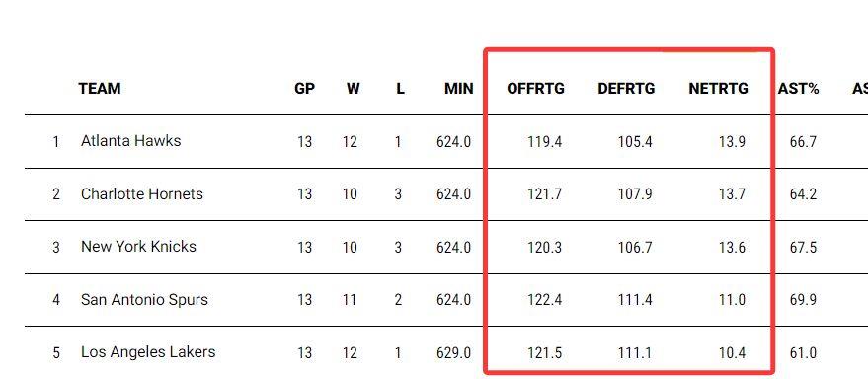Image resolution: width=868 pixels, height=379 pixels.
Task: Select the Hornets 13.7 net rating cell
Action: (732, 194)
